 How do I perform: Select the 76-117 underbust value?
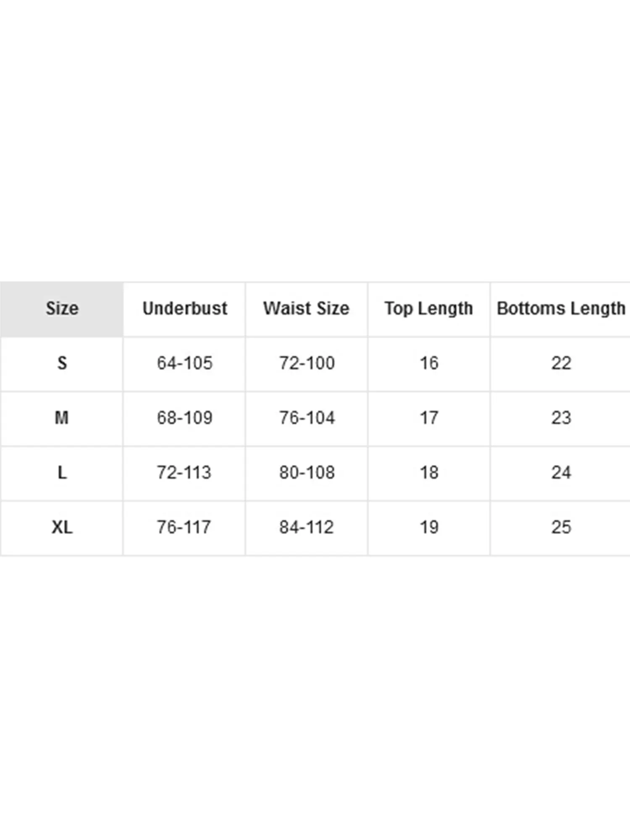pos(184,528)
